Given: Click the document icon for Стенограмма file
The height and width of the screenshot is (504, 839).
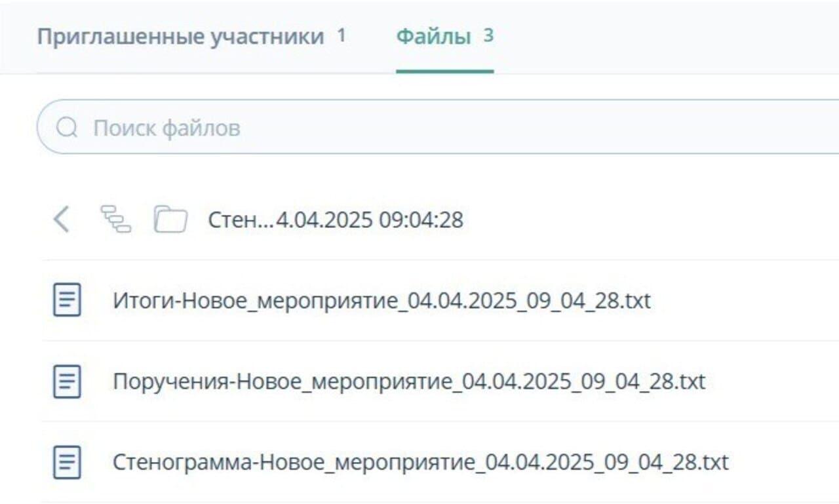Looking at the screenshot, I should [x=67, y=462].
